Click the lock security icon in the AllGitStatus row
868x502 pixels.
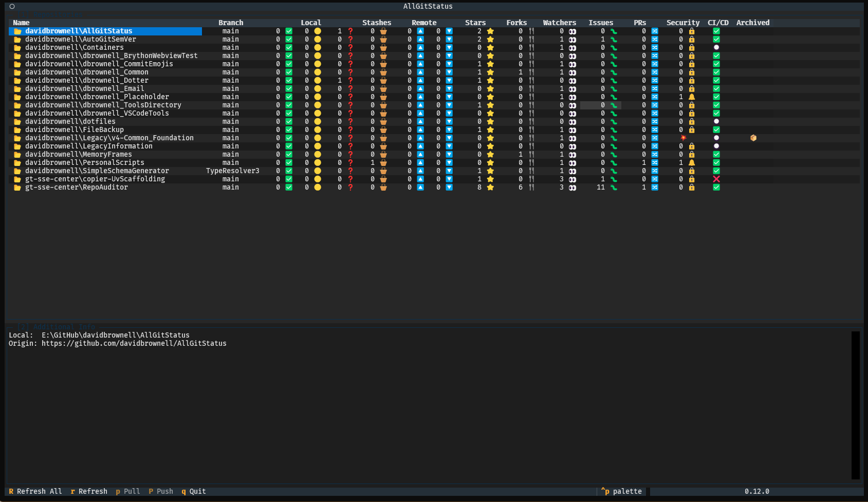click(692, 31)
